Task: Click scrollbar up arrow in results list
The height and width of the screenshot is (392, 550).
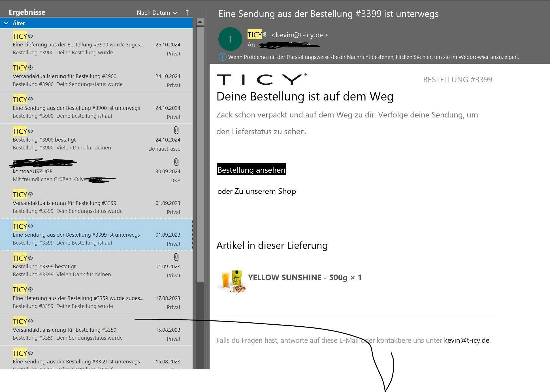Action: (200, 22)
